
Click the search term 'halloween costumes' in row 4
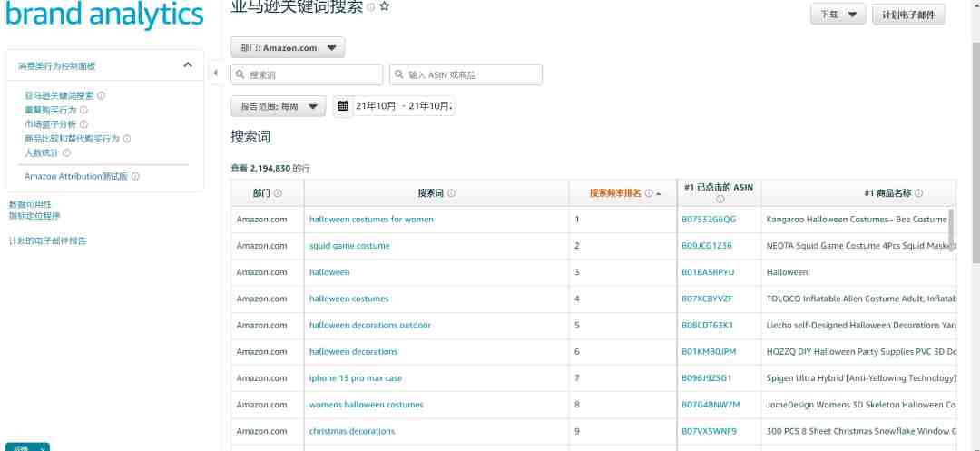pos(348,299)
